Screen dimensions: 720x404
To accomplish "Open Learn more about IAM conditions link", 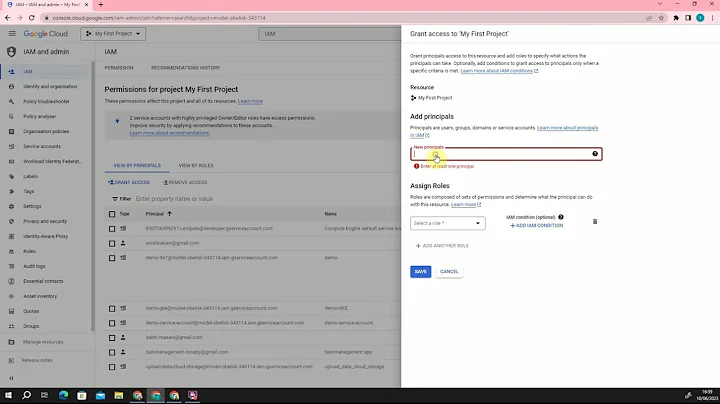I will (x=499, y=71).
